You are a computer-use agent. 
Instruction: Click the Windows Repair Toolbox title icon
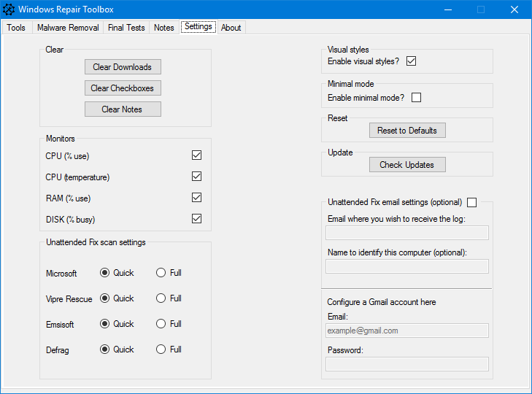pos(9,9)
